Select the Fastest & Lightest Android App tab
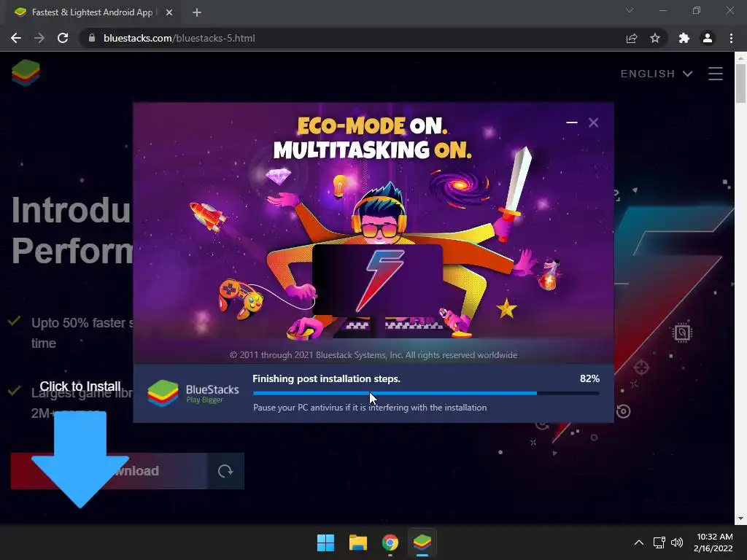This screenshot has height=560, width=747. click(x=90, y=12)
